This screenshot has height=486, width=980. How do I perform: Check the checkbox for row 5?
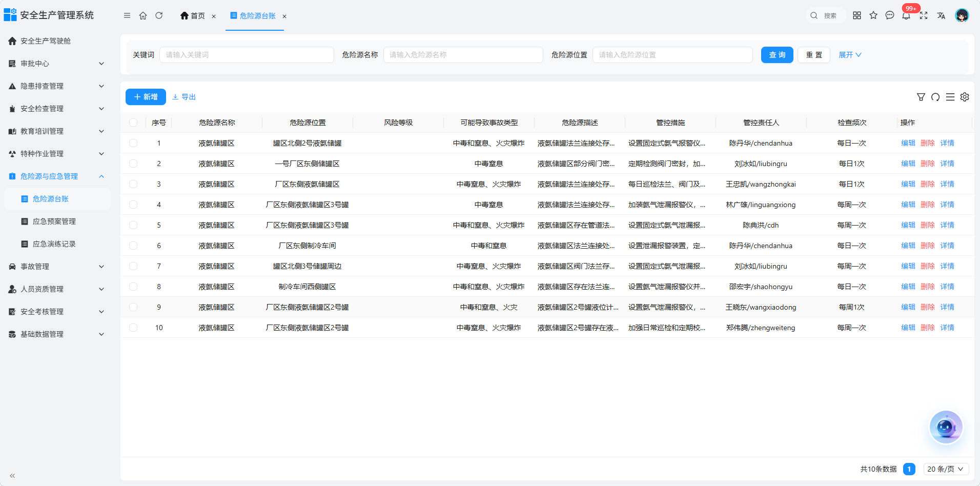point(133,225)
